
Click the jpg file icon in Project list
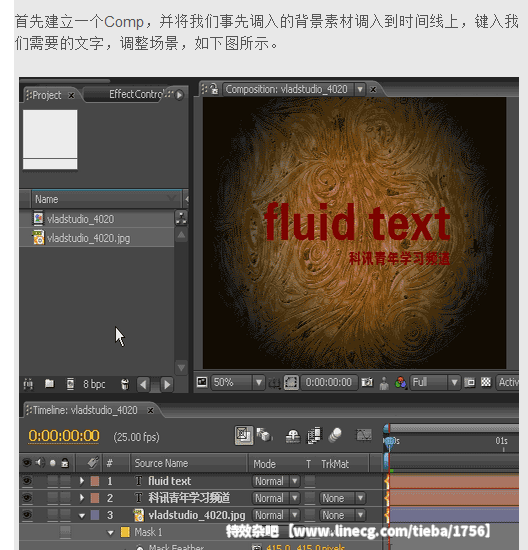click(38, 237)
